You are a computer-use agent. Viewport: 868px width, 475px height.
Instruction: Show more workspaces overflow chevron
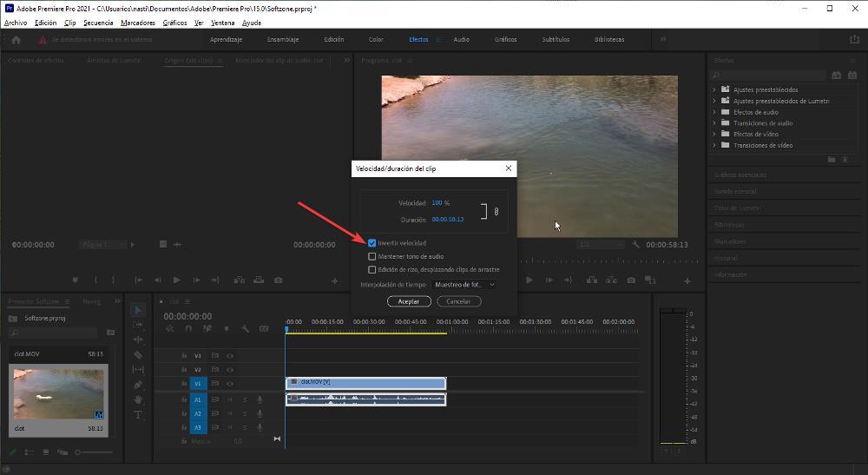pyautogui.click(x=662, y=39)
